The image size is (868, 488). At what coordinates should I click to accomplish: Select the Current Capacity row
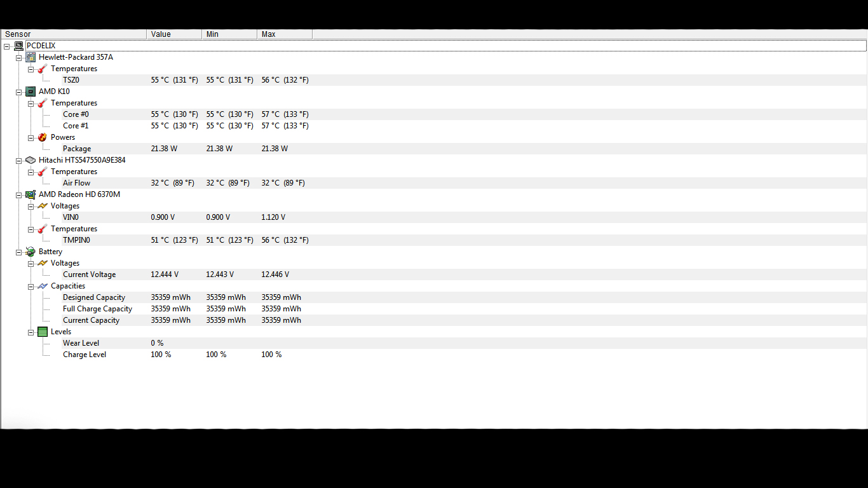[434, 320]
